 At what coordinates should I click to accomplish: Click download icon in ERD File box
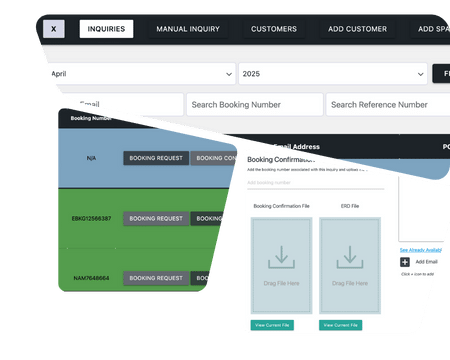tap(350, 257)
